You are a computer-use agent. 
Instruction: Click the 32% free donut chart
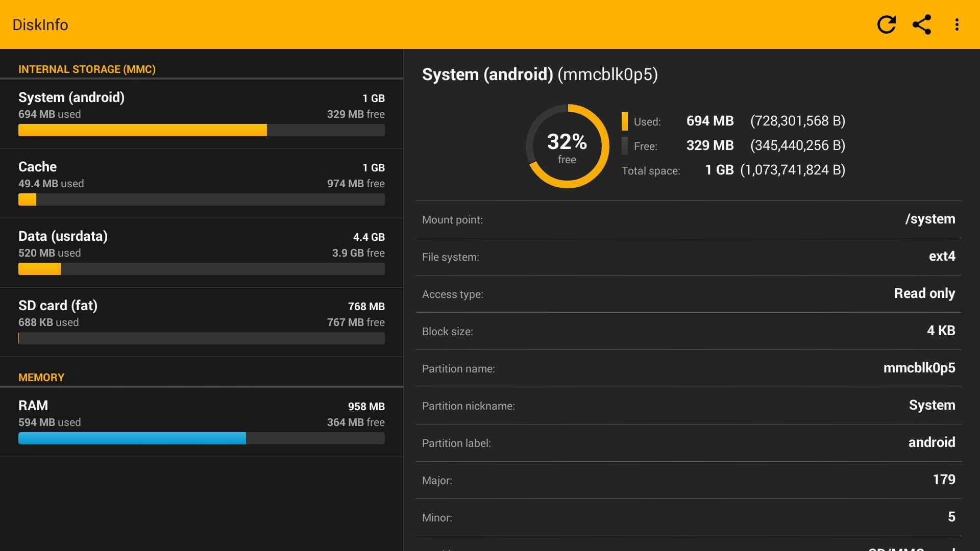(567, 146)
